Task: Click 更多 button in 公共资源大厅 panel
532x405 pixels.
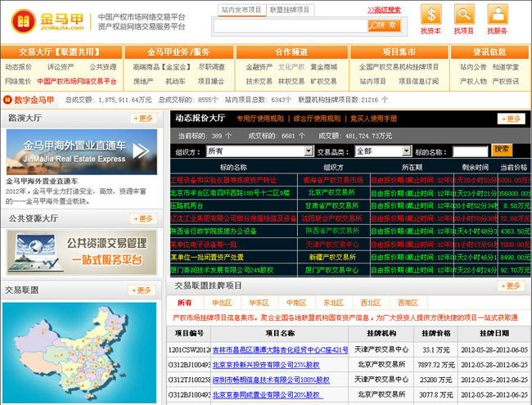Action: point(142,218)
